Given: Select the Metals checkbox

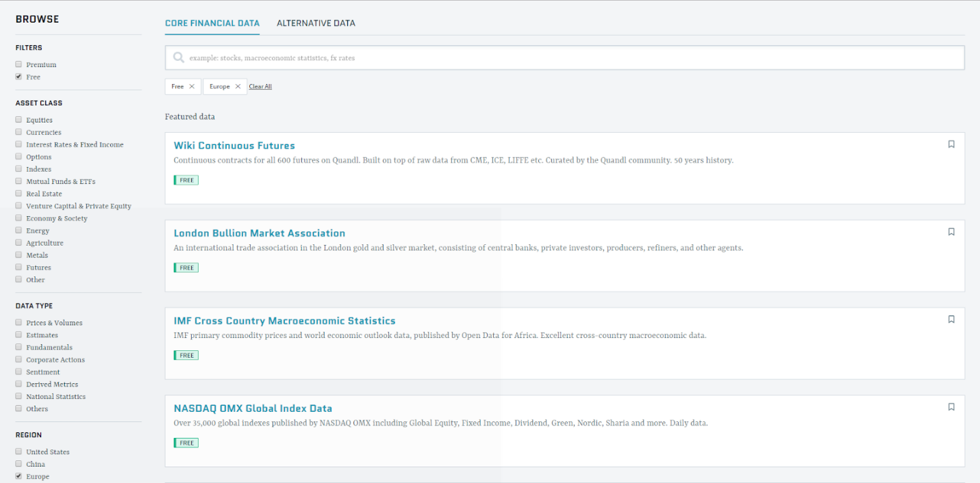Looking at the screenshot, I should pos(19,255).
